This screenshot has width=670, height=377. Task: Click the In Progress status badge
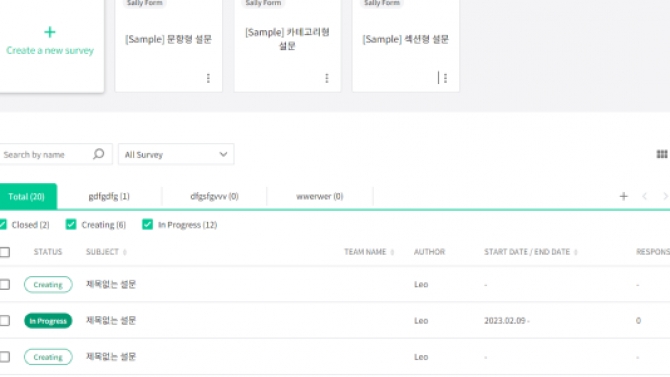tap(48, 321)
